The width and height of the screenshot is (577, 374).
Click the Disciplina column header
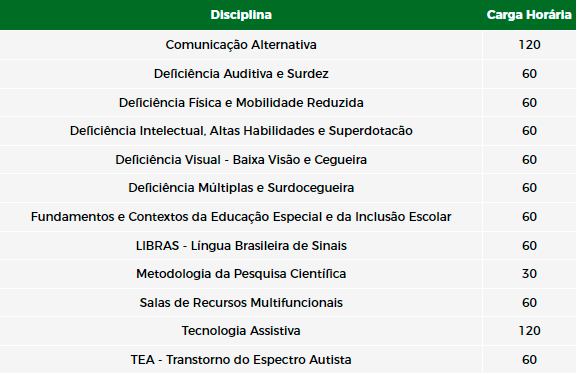click(x=241, y=15)
